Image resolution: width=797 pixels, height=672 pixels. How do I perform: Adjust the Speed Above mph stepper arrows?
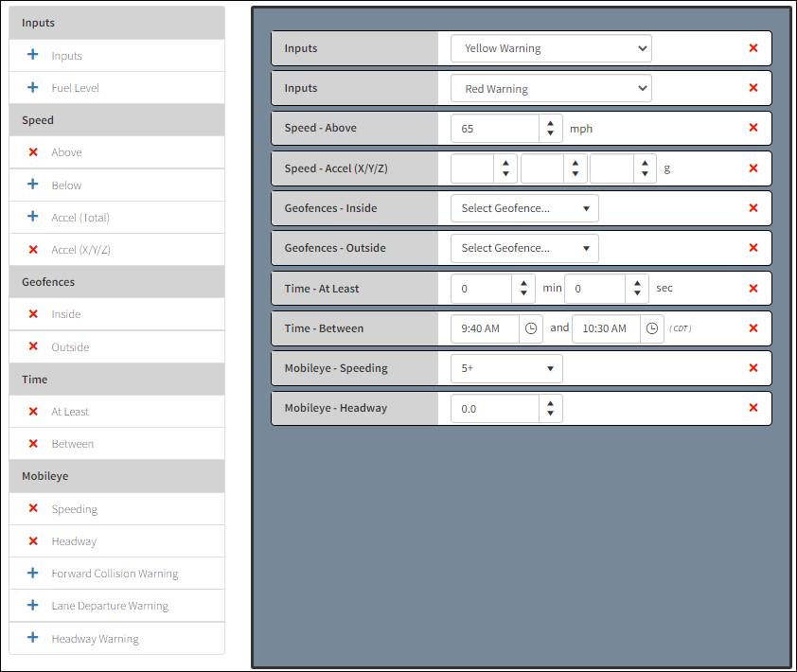551,128
